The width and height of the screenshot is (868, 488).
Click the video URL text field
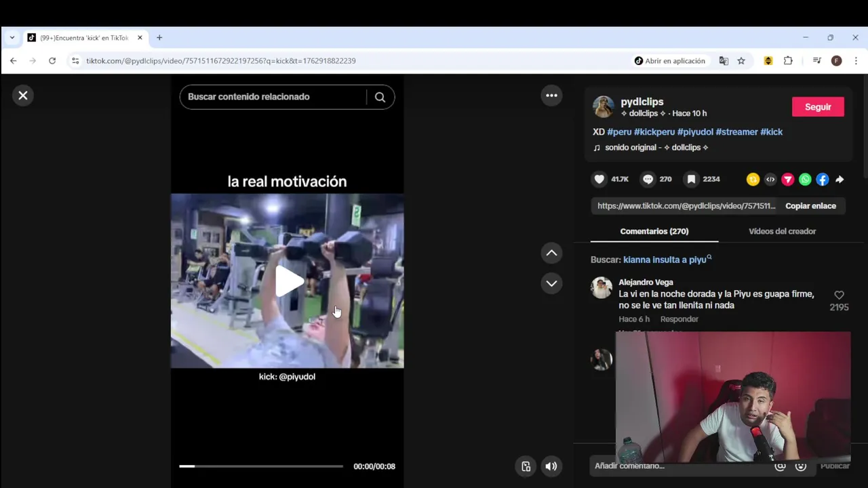(686, 206)
